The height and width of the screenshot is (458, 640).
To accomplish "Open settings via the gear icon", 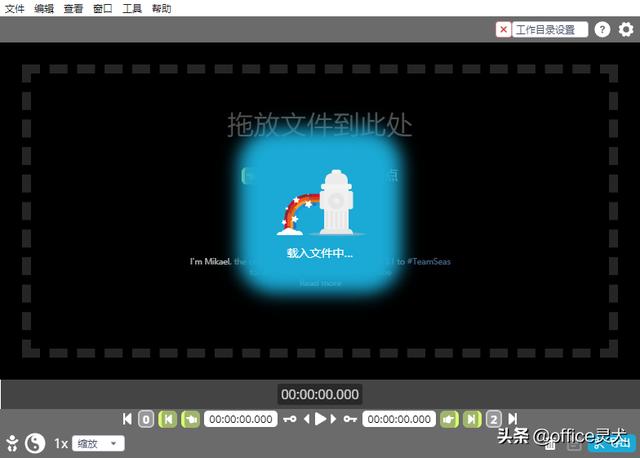I will click(x=626, y=29).
